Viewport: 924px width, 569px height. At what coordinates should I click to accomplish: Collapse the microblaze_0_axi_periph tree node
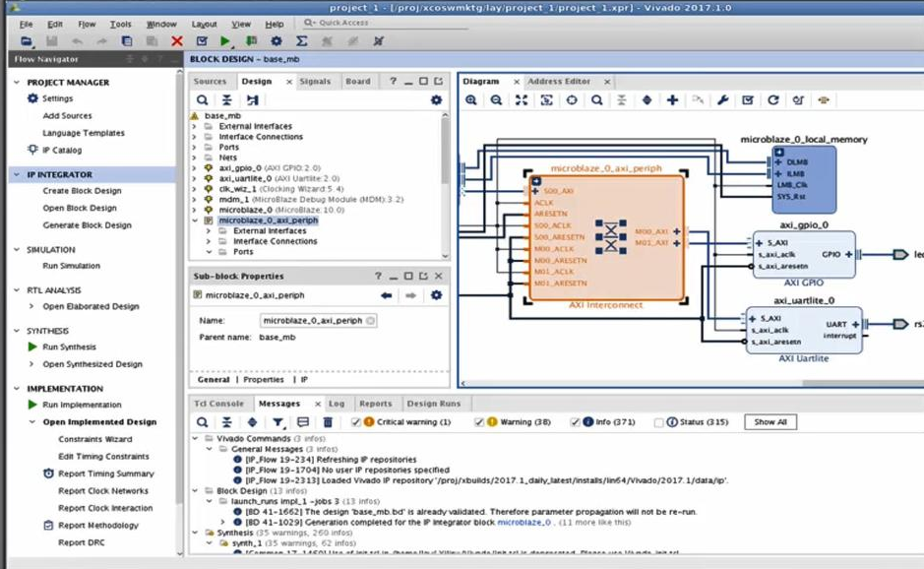click(195, 221)
